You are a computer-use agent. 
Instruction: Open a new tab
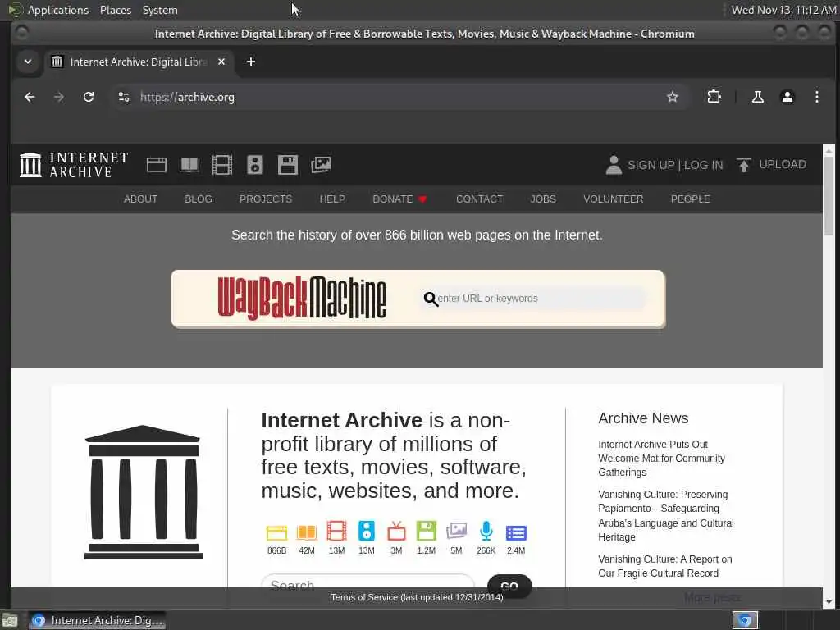tap(251, 62)
